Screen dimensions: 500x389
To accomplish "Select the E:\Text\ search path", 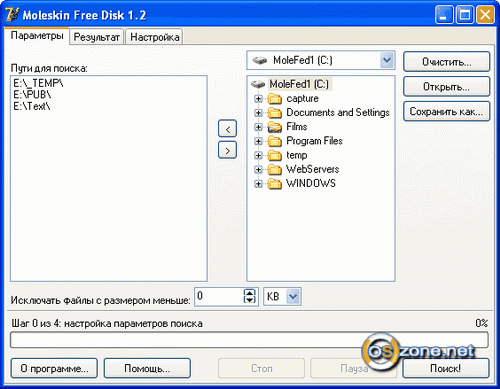I will pos(32,107).
